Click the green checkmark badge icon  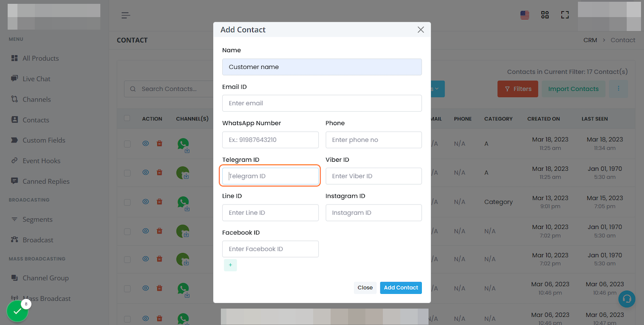coord(17,311)
